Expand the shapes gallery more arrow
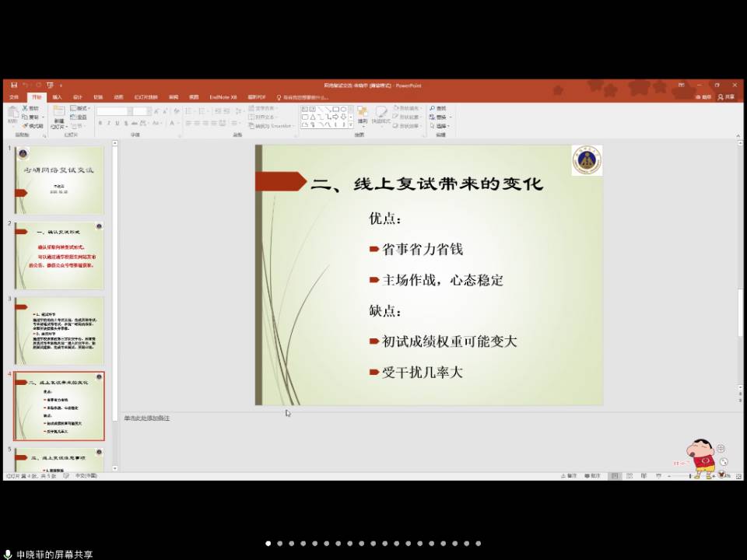747x560 pixels. (351, 124)
